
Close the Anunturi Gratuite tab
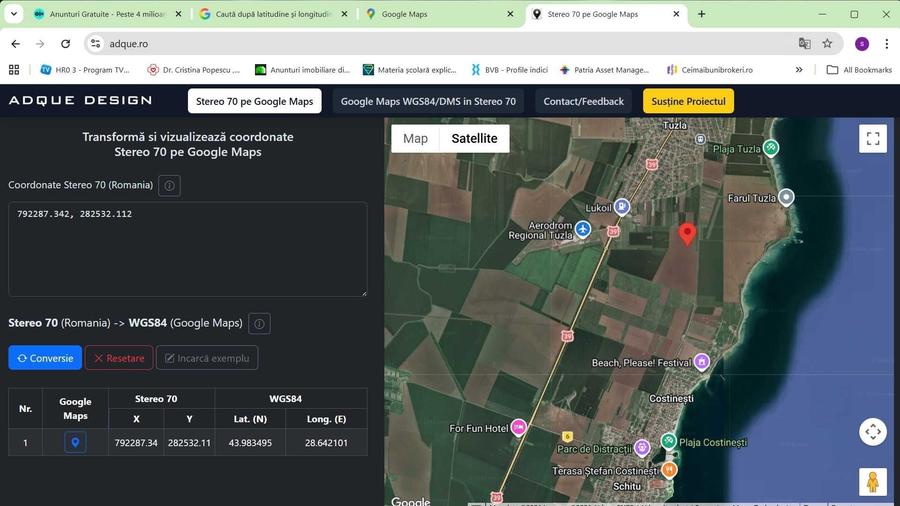click(179, 14)
